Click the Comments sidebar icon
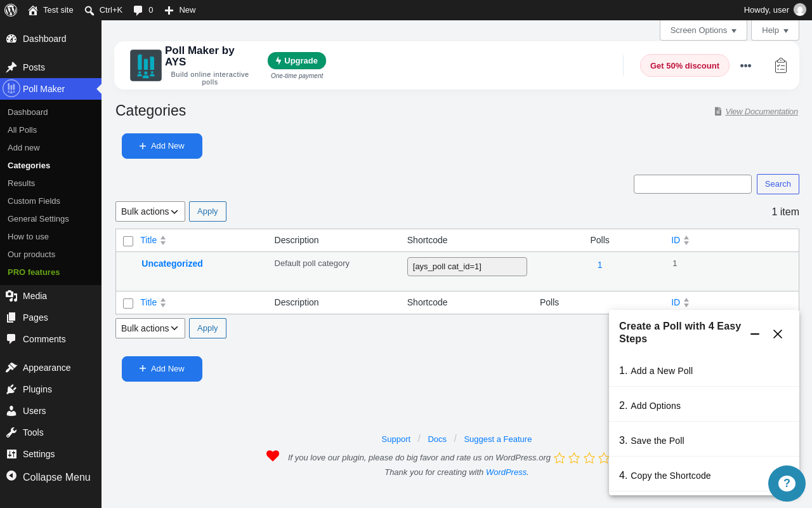 point(11,339)
